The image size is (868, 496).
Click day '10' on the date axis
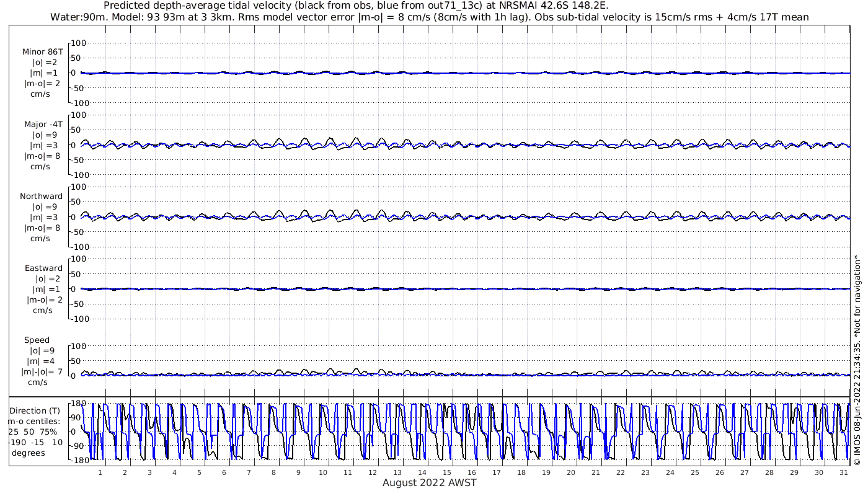tap(323, 472)
